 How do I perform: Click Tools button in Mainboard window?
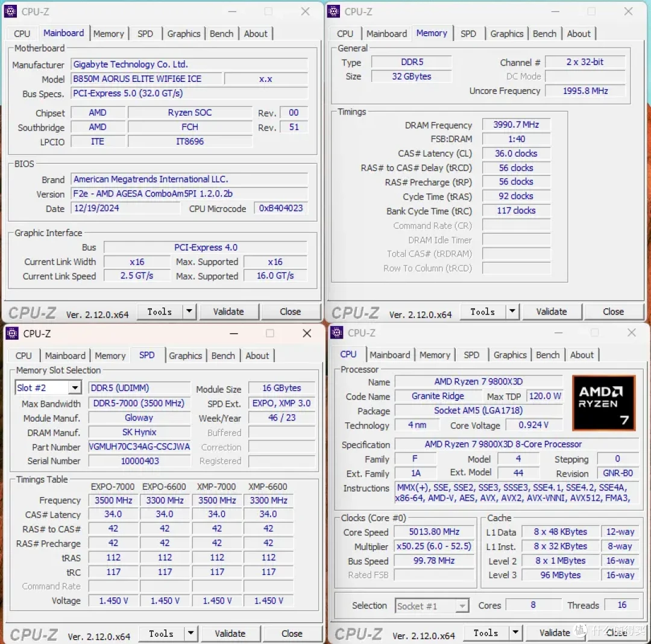[160, 311]
